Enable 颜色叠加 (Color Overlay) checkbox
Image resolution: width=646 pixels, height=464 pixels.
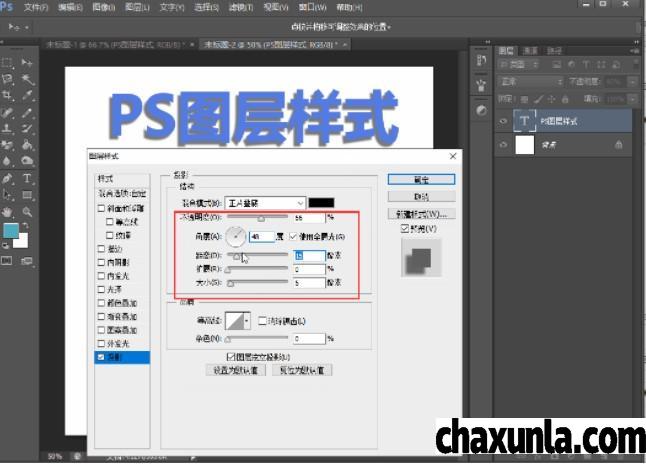click(101, 303)
